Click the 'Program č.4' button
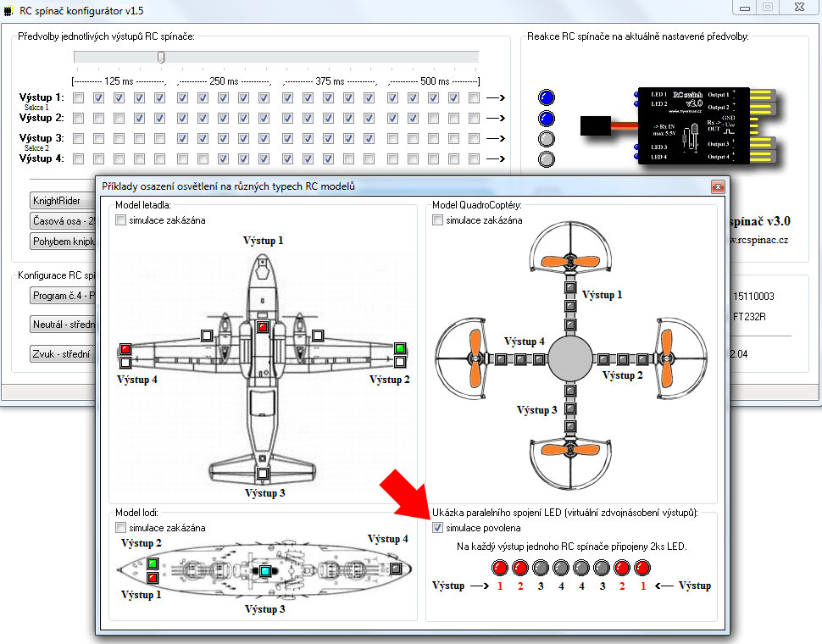The width and height of the screenshot is (822, 644). point(63,296)
